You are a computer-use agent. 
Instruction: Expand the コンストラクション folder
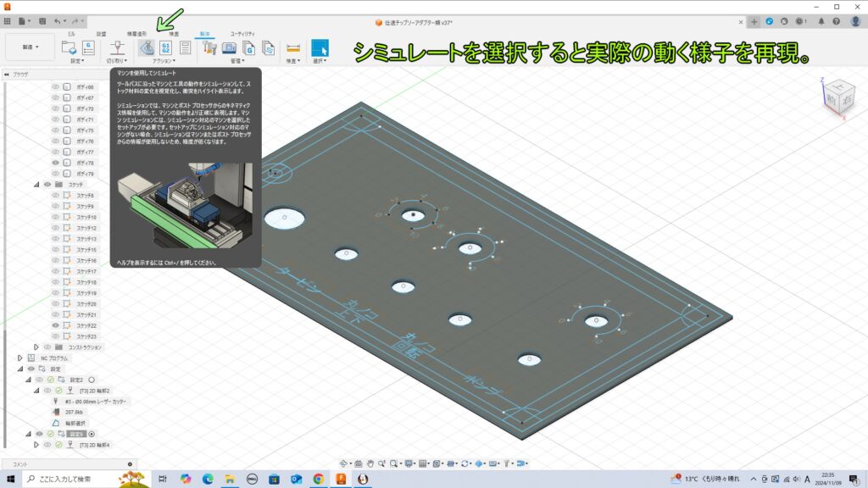click(36, 347)
